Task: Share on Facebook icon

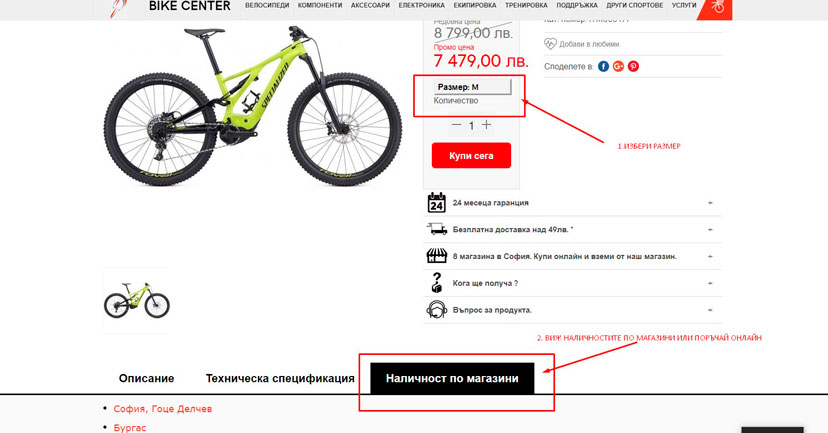Action: click(603, 67)
